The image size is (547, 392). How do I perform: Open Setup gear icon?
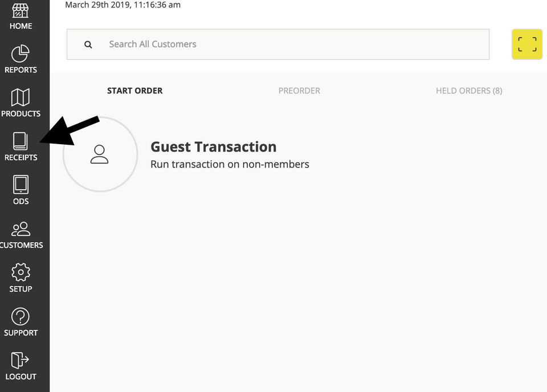click(x=21, y=272)
